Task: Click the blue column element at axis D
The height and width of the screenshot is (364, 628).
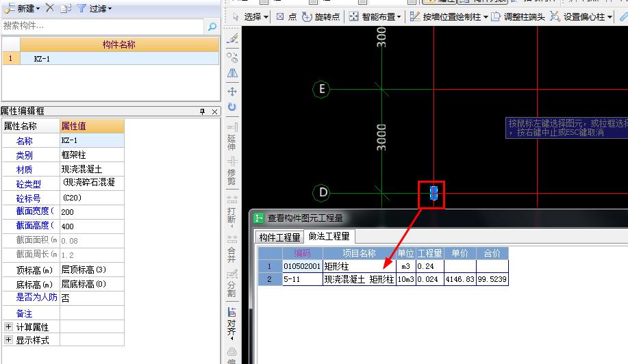Action: click(x=434, y=193)
